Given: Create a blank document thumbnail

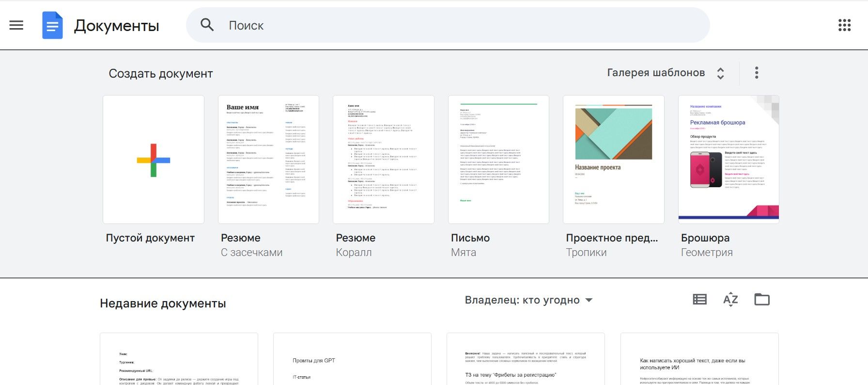Looking at the screenshot, I should point(154,160).
